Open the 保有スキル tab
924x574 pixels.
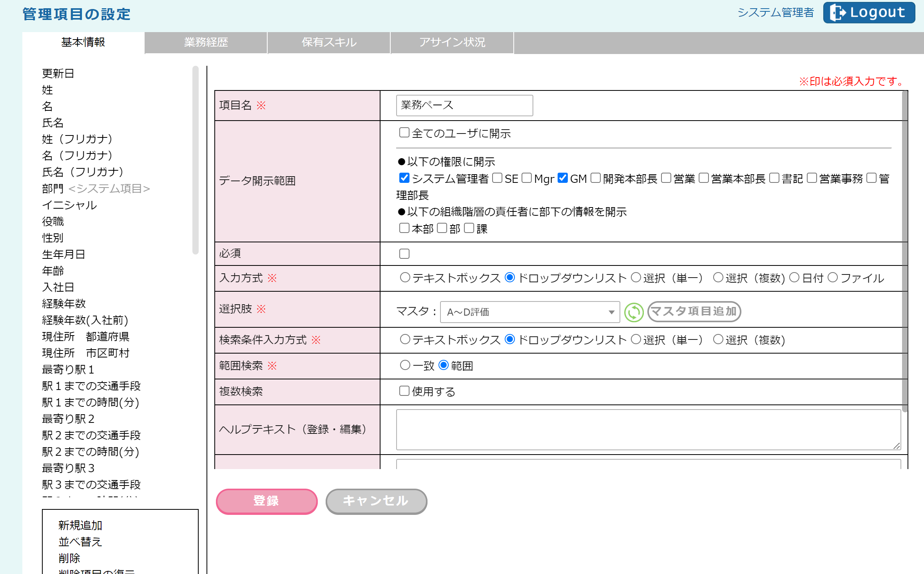[329, 42]
